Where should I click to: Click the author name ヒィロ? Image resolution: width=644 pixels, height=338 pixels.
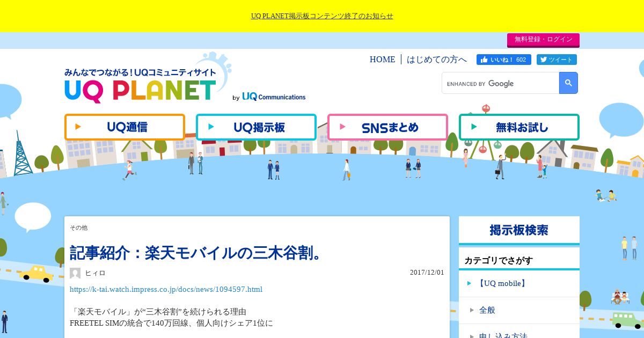96,273
